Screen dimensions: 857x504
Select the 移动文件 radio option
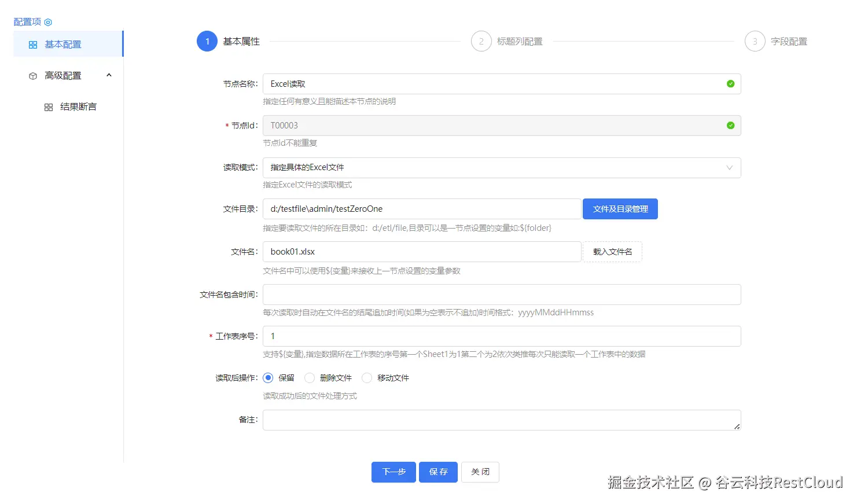(367, 377)
